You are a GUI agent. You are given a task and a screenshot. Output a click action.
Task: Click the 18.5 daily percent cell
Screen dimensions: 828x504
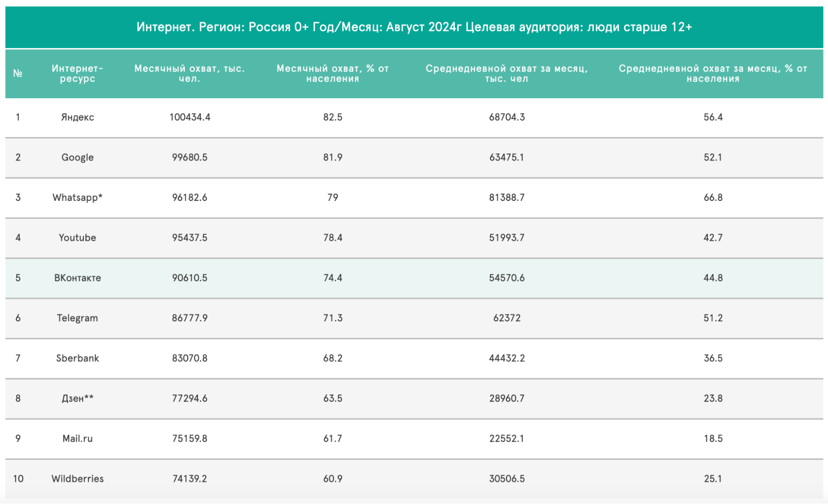click(713, 439)
